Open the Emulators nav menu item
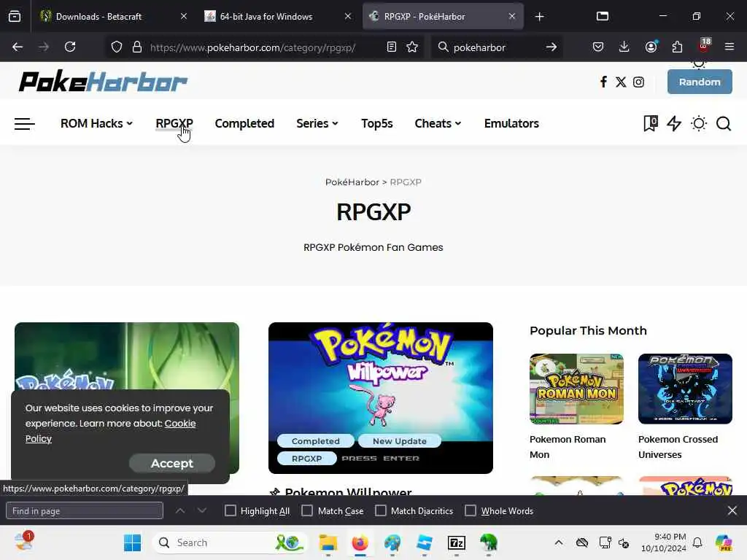The height and width of the screenshot is (560, 747). (511, 123)
